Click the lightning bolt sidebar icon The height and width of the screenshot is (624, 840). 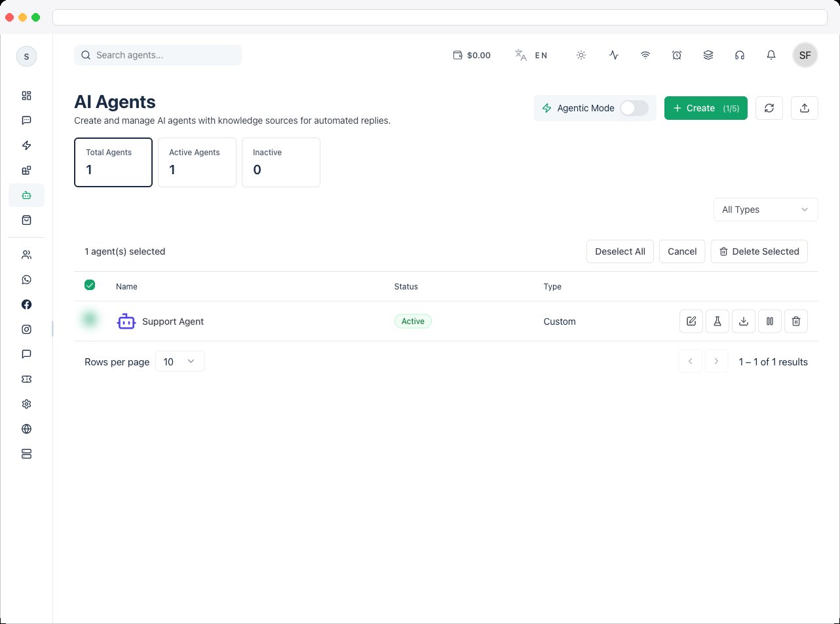click(x=26, y=145)
